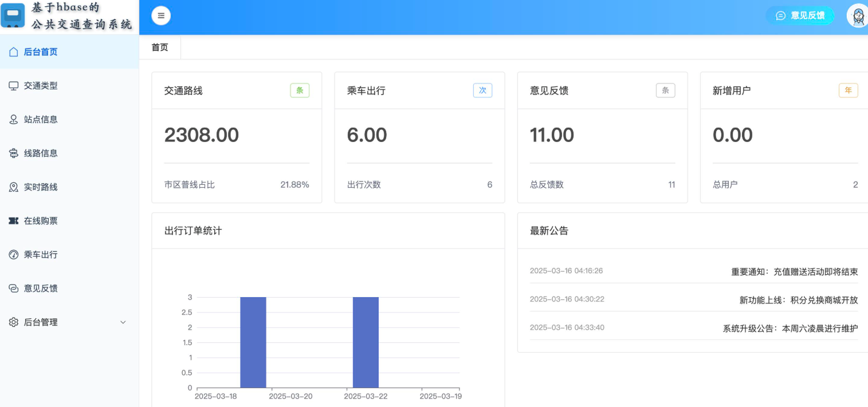Image resolution: width=868 pixels, height=407 pixels.
Task: Click the monitor icon beside 交通类型
Action: click(14, 86)
